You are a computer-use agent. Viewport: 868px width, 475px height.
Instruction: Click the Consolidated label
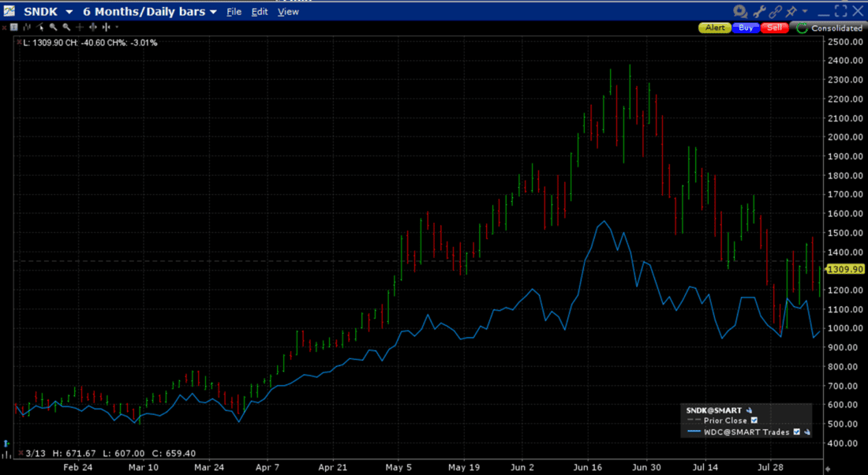836,28
